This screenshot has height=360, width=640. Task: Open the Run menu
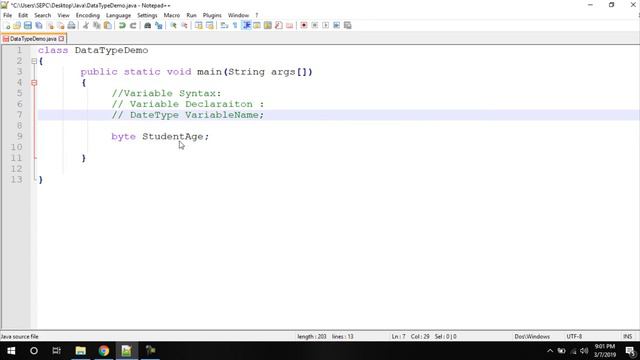191,15
